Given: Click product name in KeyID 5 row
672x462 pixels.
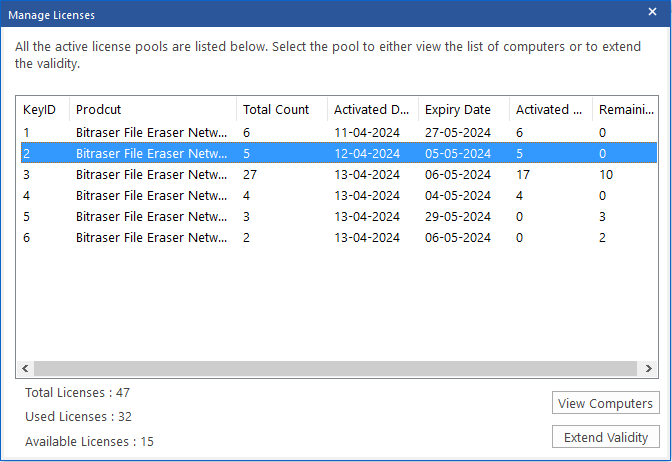Looking at the screenshot, I should (x=151, y=216).
